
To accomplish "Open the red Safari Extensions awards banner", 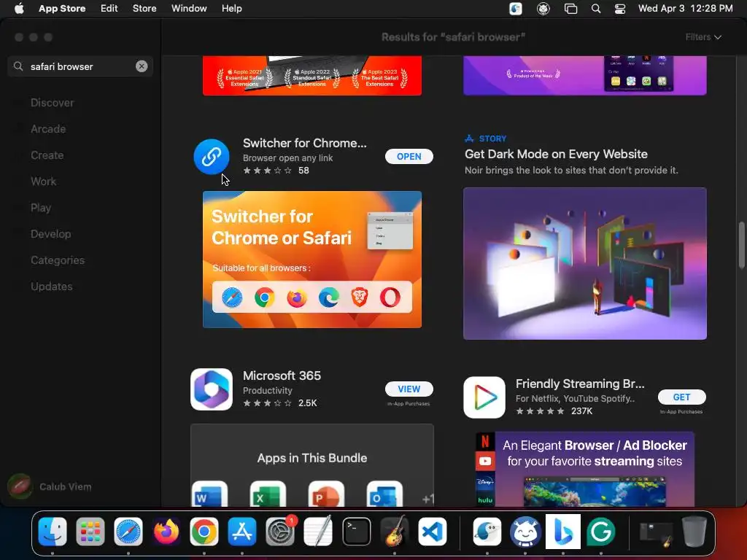I will 312,75.
